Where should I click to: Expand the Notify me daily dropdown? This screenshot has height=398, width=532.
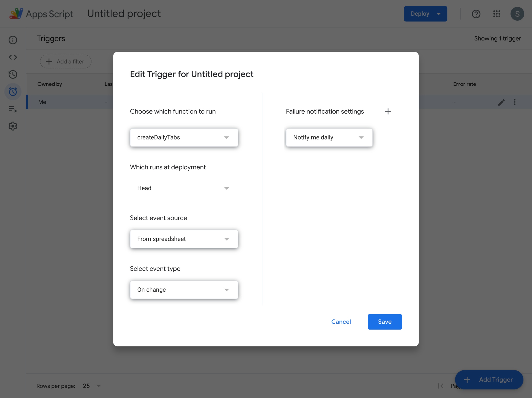click(x=329, y=137)
